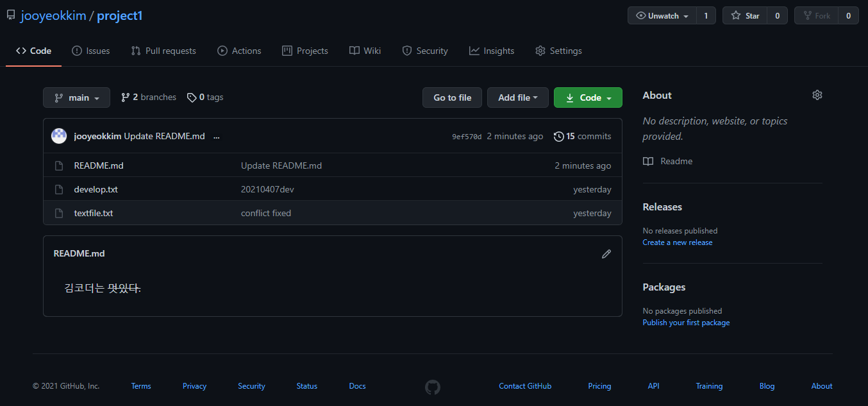Open the 20210407dev commit message
Image resolution: width=868 pixels, height=406 pixels.
pyautogui.click(x=267, y=189)
